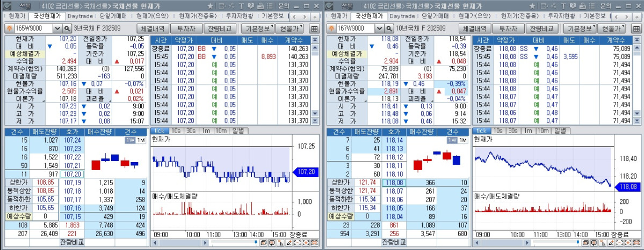Click the zoom-in plus icon under right chart
644x250 pixels.
coord(628,243)
